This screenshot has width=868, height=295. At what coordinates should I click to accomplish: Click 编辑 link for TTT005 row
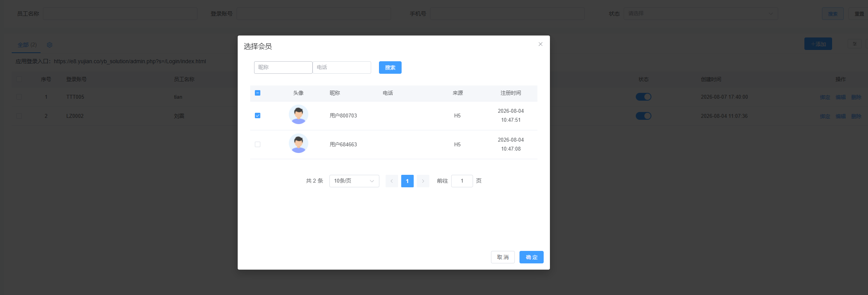[x=841, y=97]
